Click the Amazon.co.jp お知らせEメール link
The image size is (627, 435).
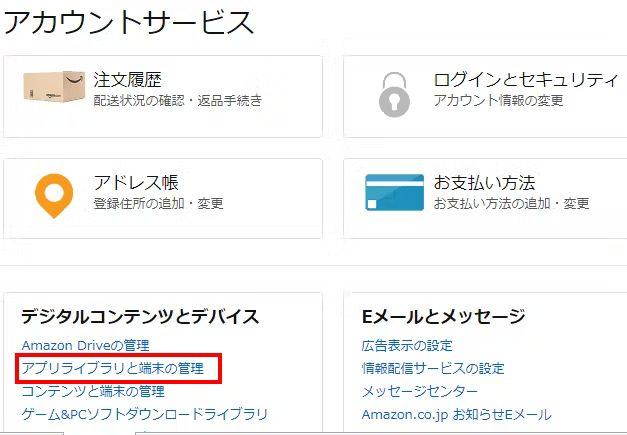tap(456, 414)
